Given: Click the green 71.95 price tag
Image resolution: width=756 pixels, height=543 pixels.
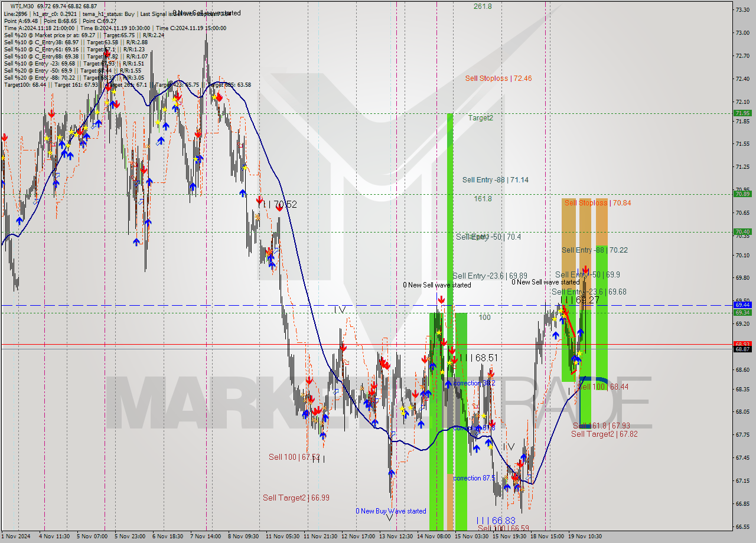Looking at the screenshot, I should coord(742,113).
